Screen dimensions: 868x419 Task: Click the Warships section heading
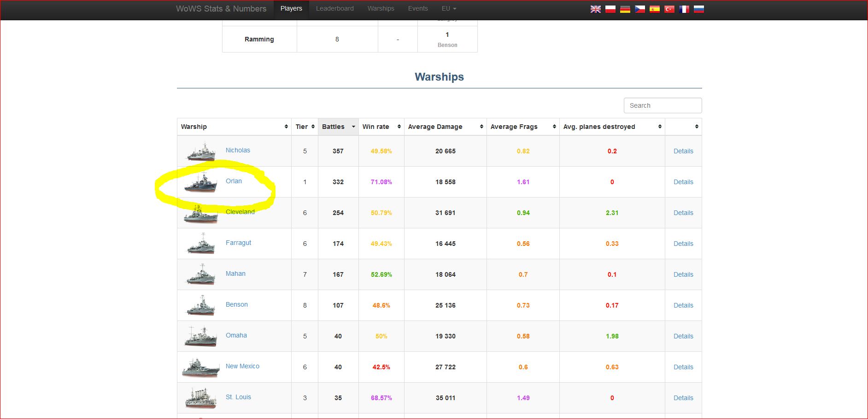(x=439, y=77)
